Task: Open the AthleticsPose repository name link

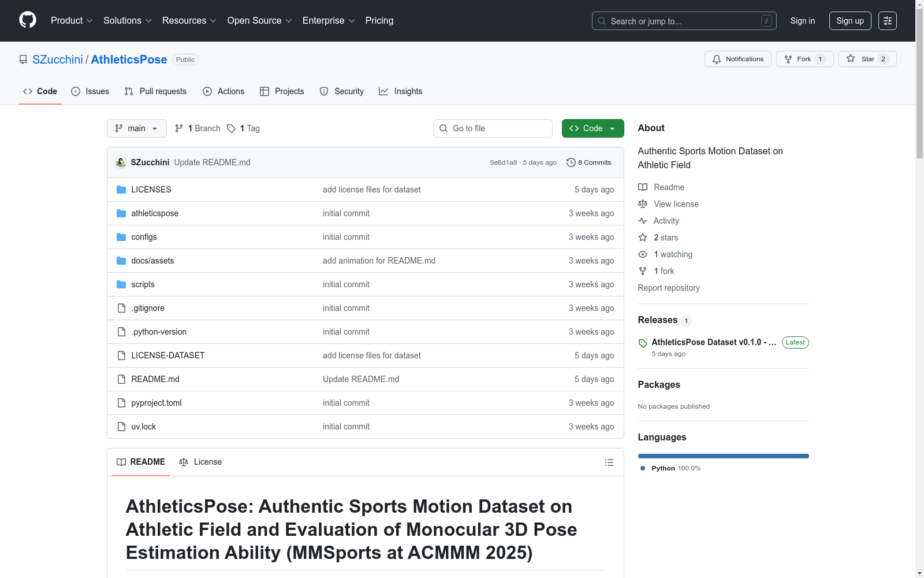Action: (x=129, y=60)
